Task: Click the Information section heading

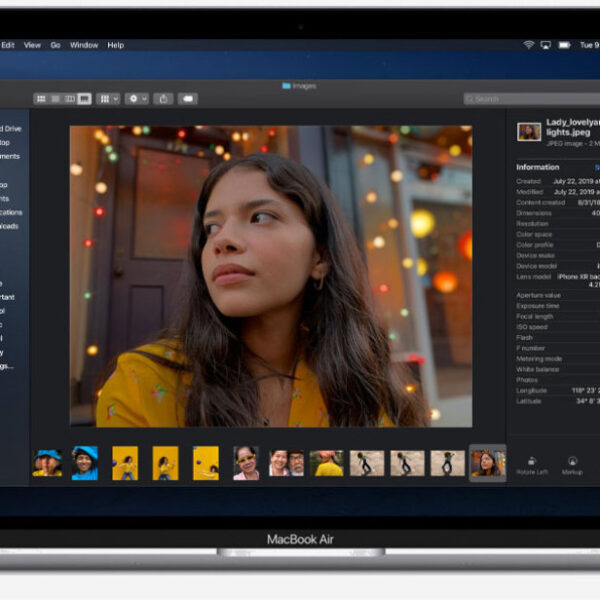Action: (x=538, y=167)
